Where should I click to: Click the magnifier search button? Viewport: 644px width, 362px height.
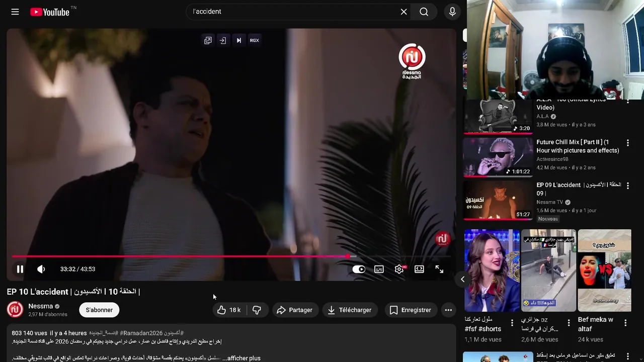click(x=424, y=12)
